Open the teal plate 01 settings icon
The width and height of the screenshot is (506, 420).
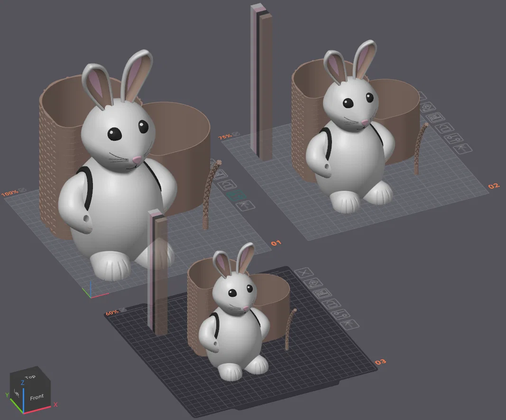coord(237,195)
